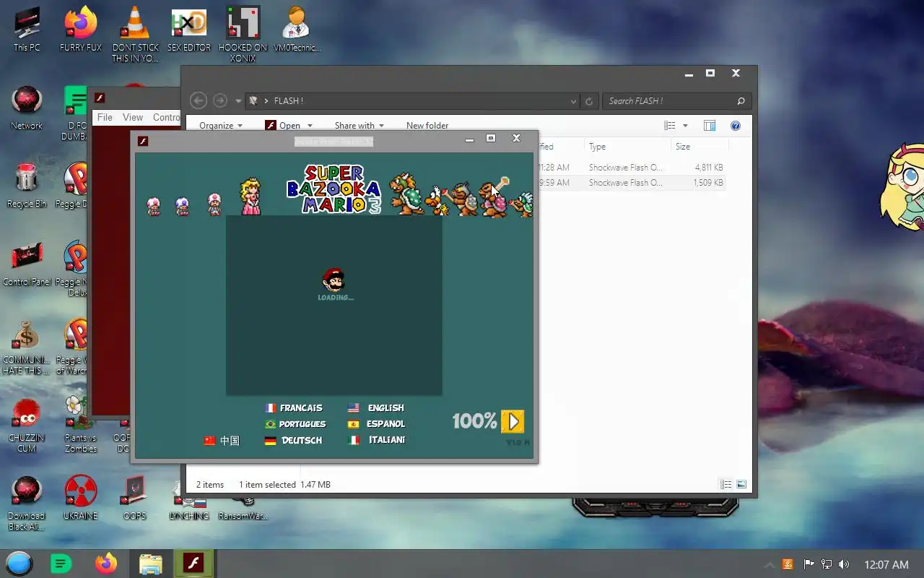Expand the arrow beside Open in Explorer

[x=310, y=126]
